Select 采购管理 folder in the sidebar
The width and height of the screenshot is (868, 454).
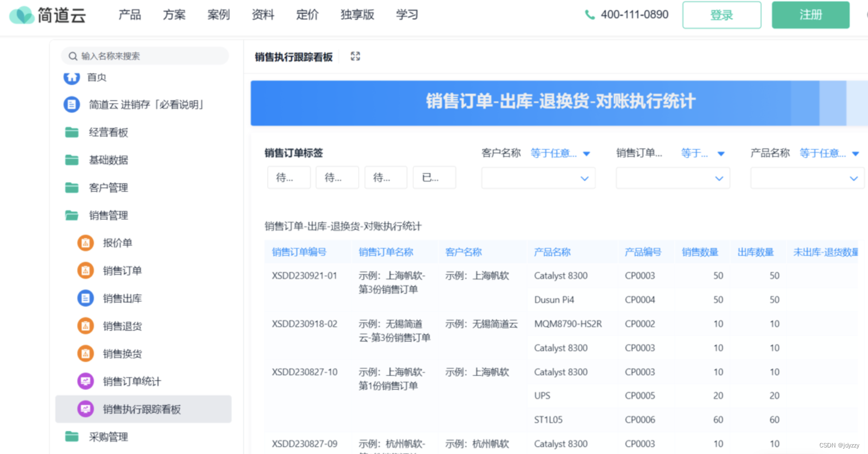(108, 437)
